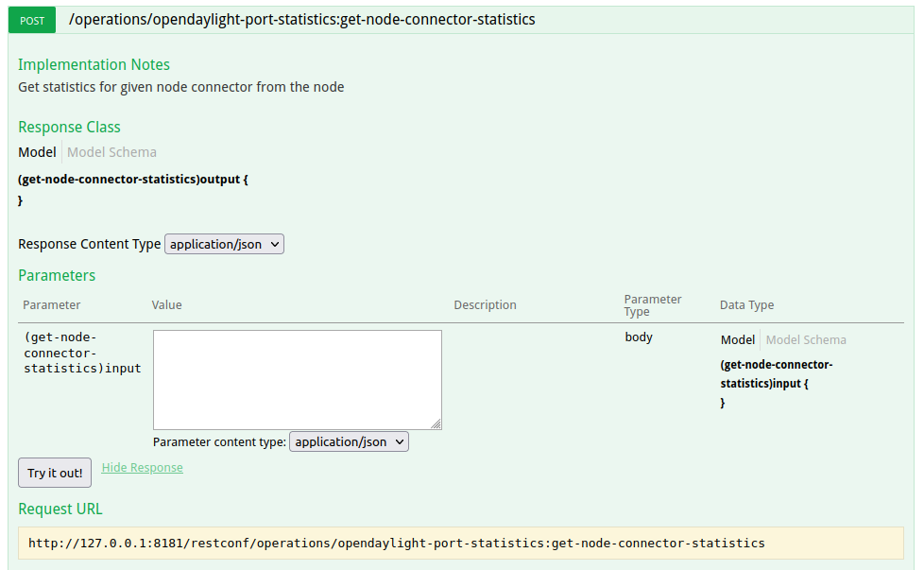Grab the text area resize handle

(436, 424)
